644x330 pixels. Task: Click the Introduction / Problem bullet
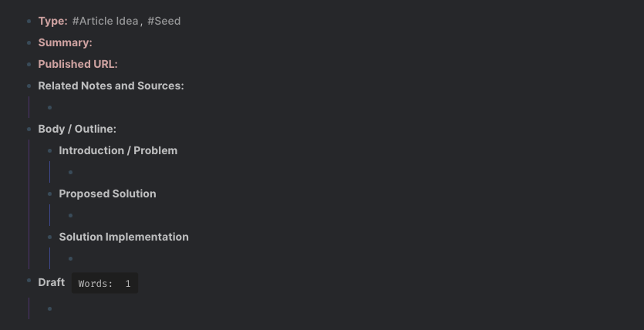[x=50, y=150]
